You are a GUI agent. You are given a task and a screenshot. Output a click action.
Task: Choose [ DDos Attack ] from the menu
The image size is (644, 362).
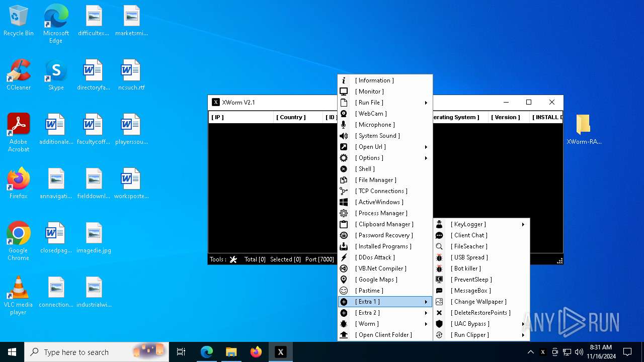click(x=385, y=257)
